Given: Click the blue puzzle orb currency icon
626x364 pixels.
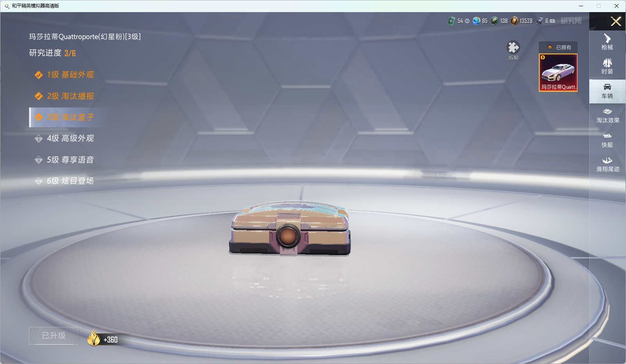Looking at the screenshot, I should pos(476,21).
